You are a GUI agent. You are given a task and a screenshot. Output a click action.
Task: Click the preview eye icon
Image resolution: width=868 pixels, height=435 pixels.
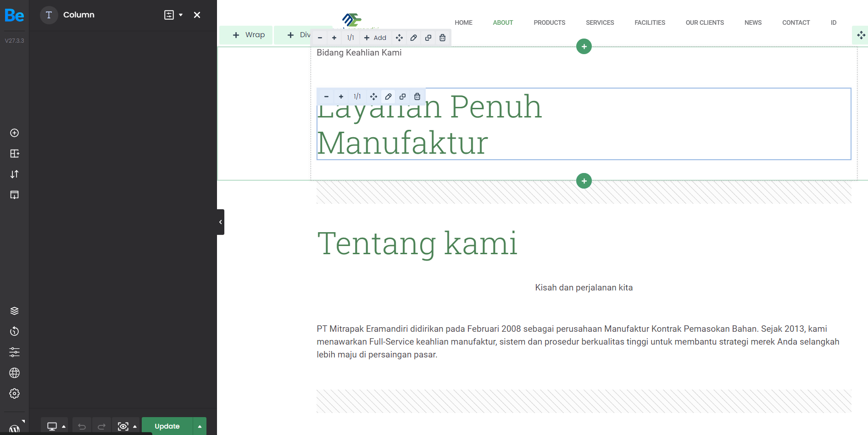[x=123, y=426]
